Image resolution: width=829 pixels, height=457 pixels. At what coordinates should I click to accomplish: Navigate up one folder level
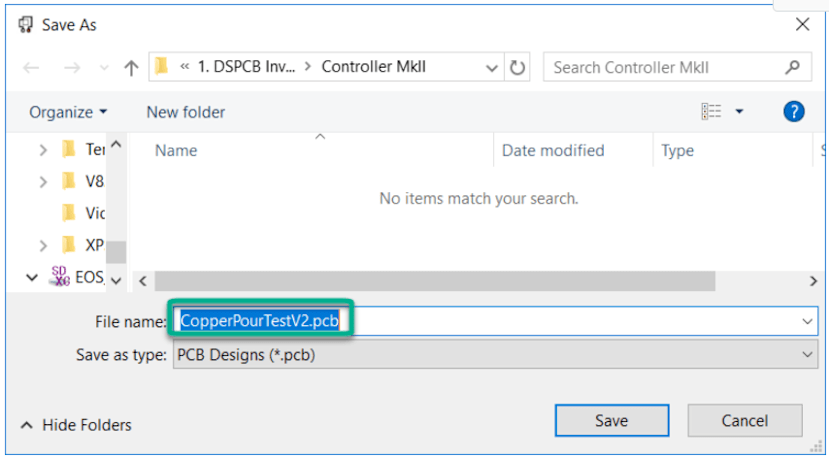[x=131, y=68]
